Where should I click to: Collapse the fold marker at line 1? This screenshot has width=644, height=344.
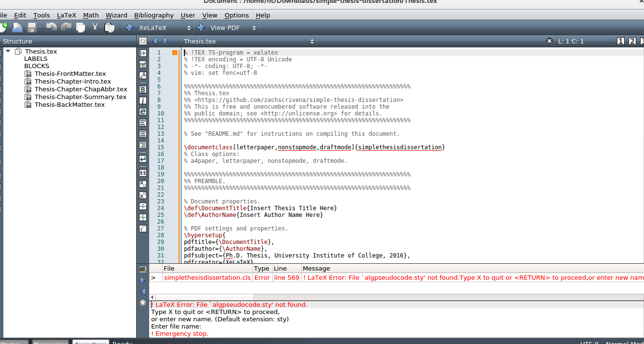(175, 53)
